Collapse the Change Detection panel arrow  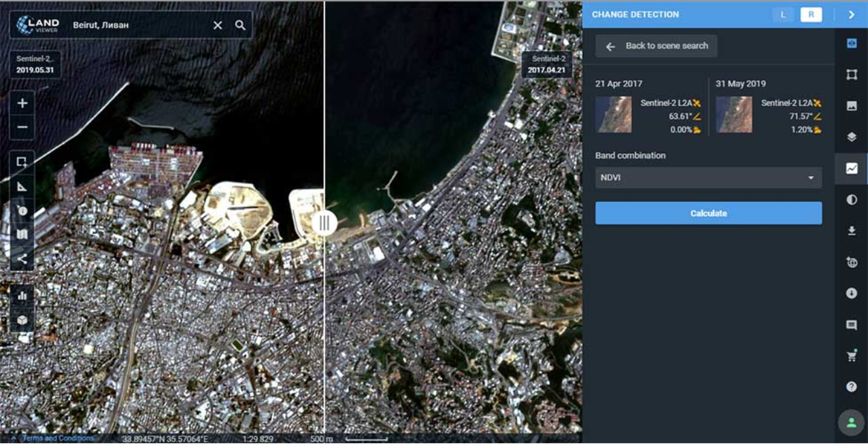click(x=851, y=14)
